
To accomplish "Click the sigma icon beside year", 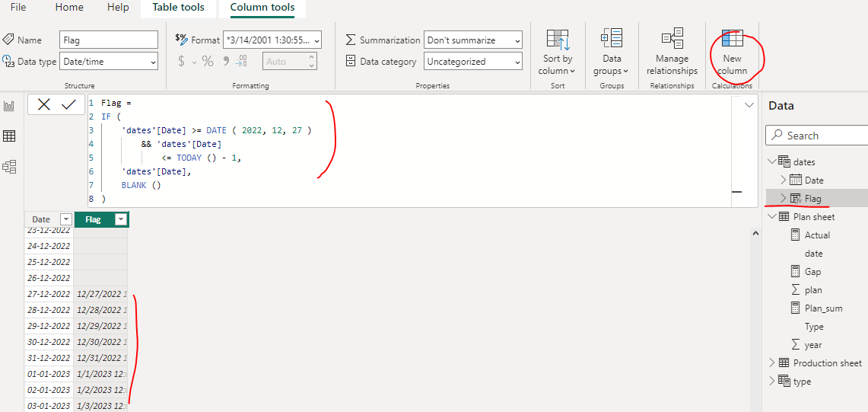I will (796, 344).
